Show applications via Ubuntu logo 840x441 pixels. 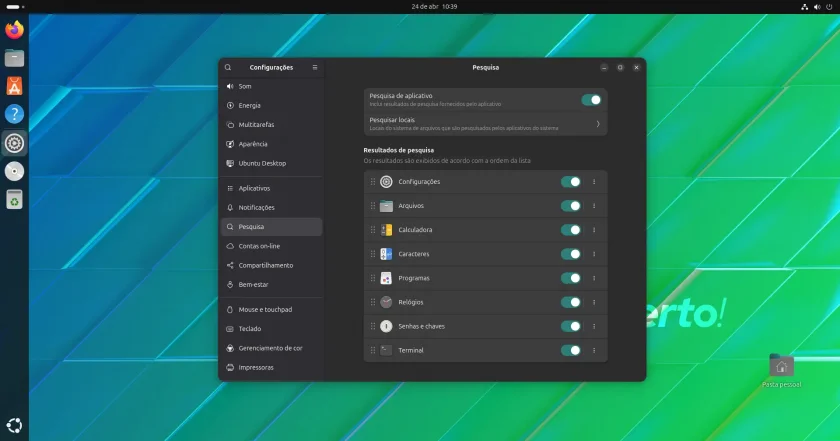pyautogui.click(x=14, y=425)
